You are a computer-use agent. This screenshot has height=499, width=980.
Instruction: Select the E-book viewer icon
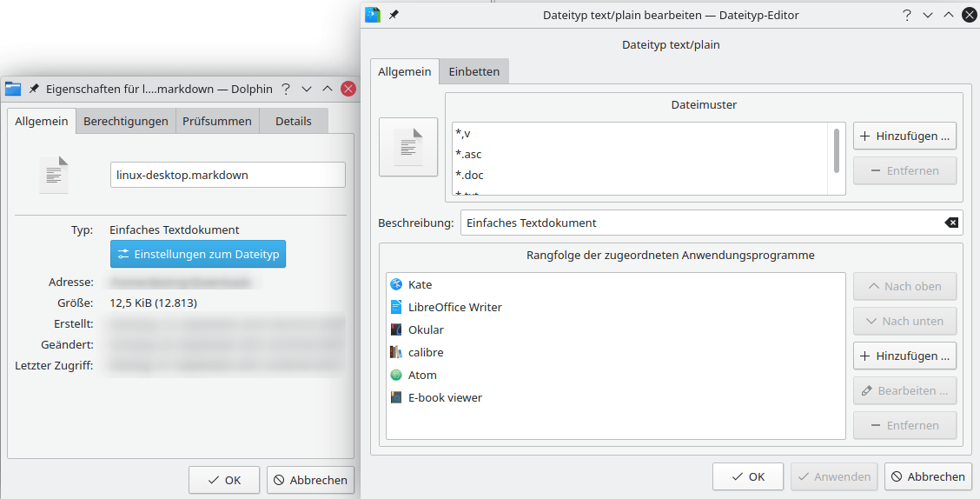(396, 397)
